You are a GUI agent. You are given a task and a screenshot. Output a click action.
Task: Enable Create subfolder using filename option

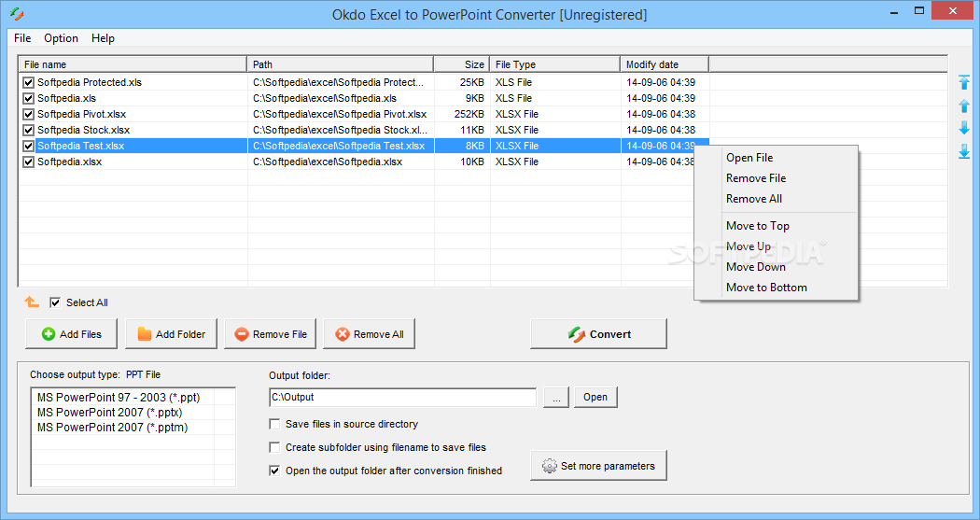click(x=274, y=447)
